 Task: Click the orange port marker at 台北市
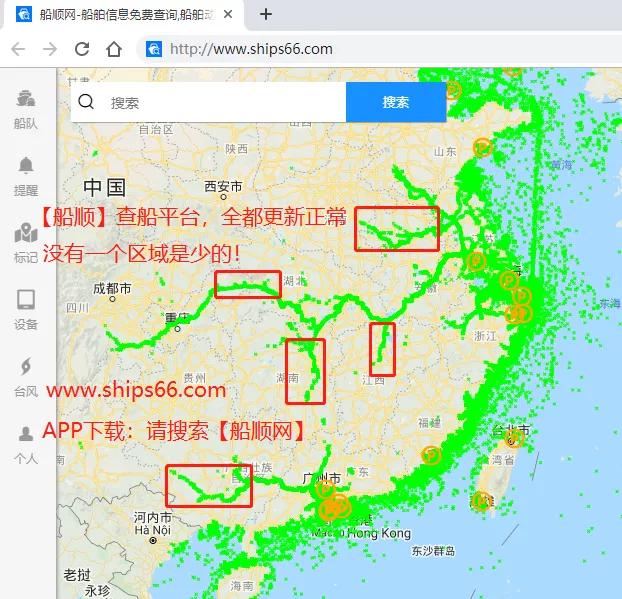[x=514, y=438]
